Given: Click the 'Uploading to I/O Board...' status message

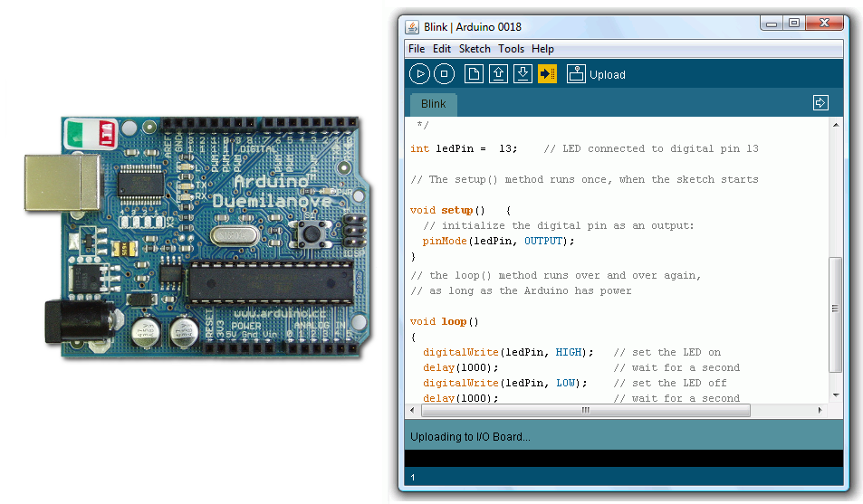Looking at the screenshot, I should [x=470, y=437].
